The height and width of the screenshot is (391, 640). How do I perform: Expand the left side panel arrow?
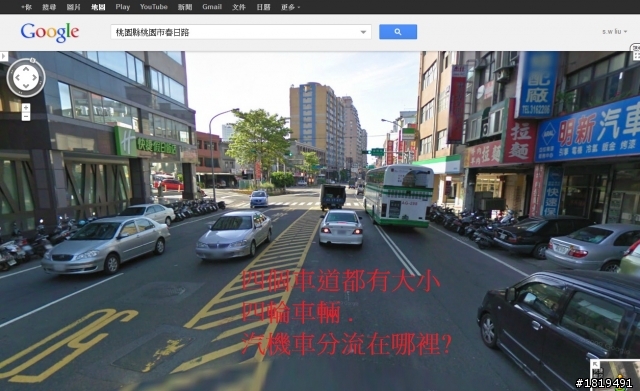3,56
